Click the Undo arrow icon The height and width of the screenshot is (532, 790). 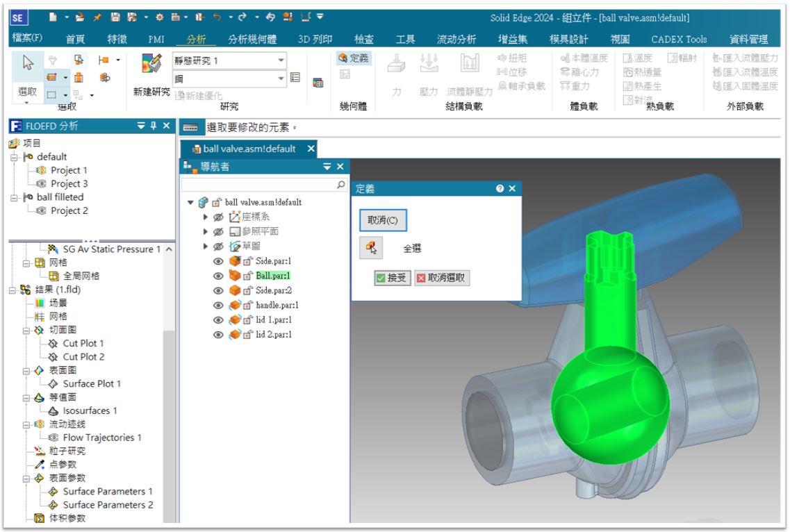pyautogui.click(x=217, y=17)
